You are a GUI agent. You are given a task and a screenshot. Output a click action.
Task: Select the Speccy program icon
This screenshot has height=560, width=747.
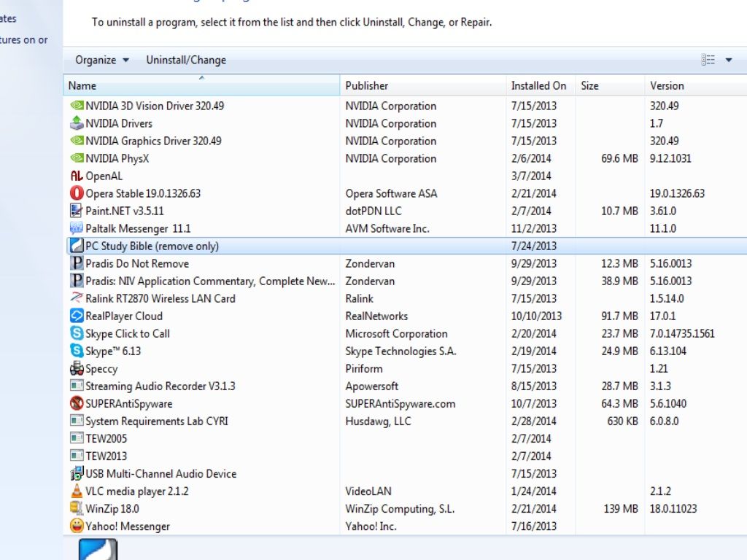click(x=77, y=369)
